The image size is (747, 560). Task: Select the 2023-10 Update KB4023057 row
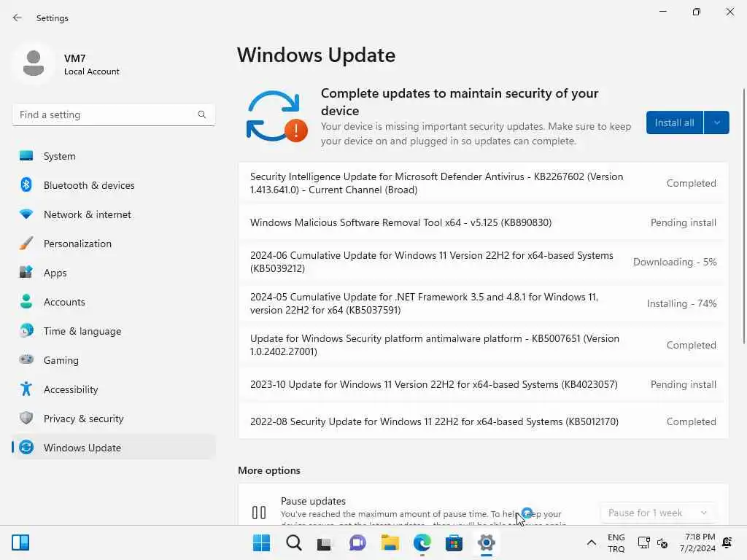click(483, 384)
